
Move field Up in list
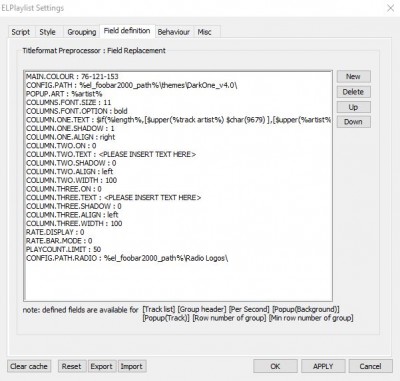[353, 107]
